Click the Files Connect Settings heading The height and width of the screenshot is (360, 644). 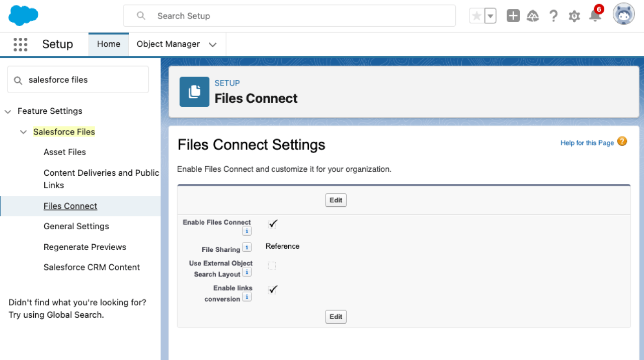click(252, 145)
